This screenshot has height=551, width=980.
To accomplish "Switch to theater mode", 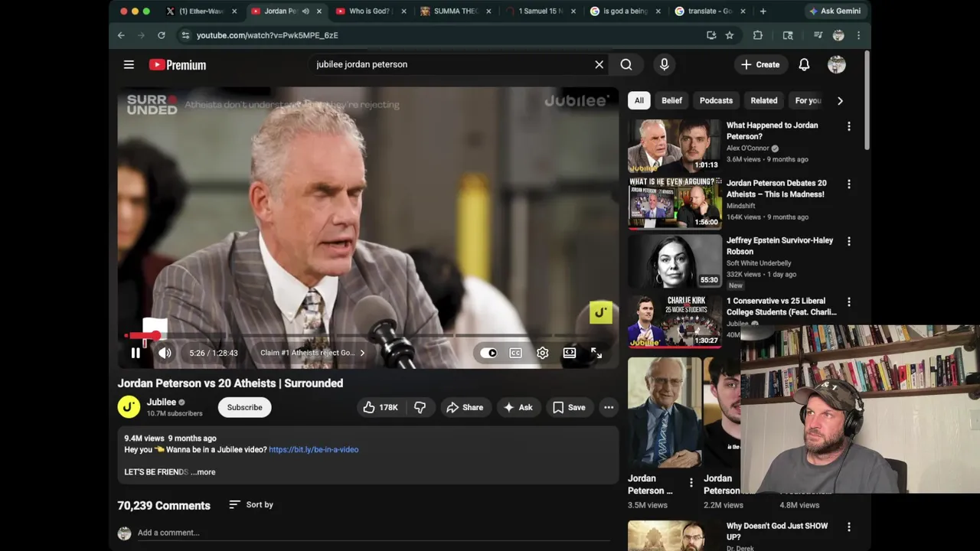I will coord(570,353).
